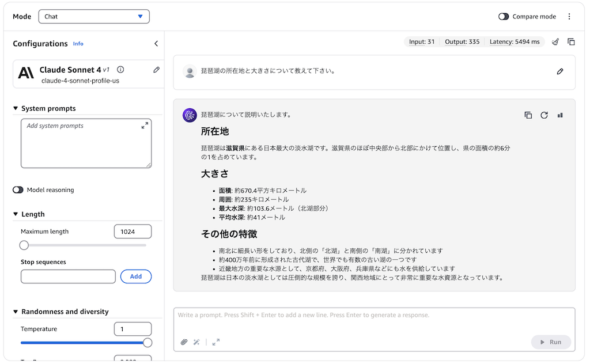Regenerate the assistant response
590x364 pixels.
544,115
